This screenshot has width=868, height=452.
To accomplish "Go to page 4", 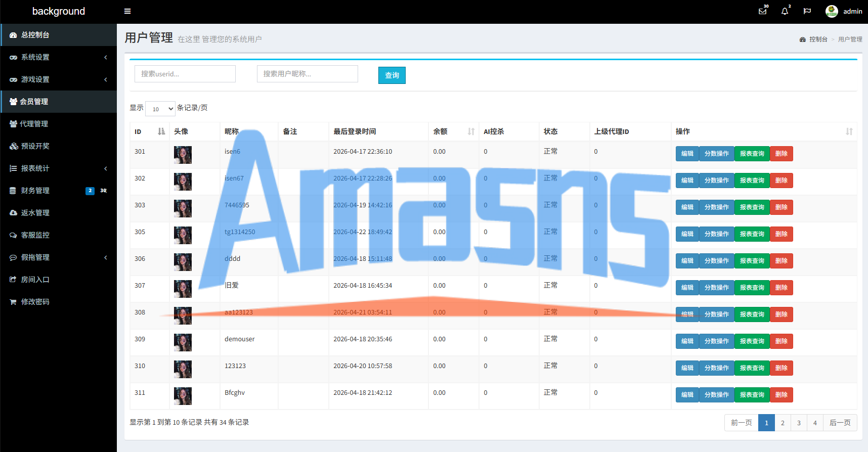I will (x=815, y=423).
